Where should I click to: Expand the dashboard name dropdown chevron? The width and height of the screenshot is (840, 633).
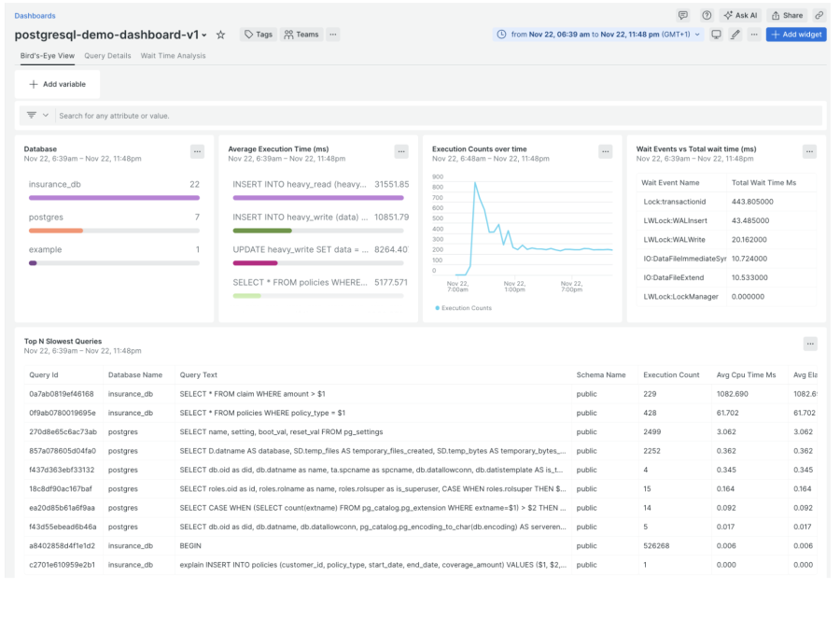point(204,35)
